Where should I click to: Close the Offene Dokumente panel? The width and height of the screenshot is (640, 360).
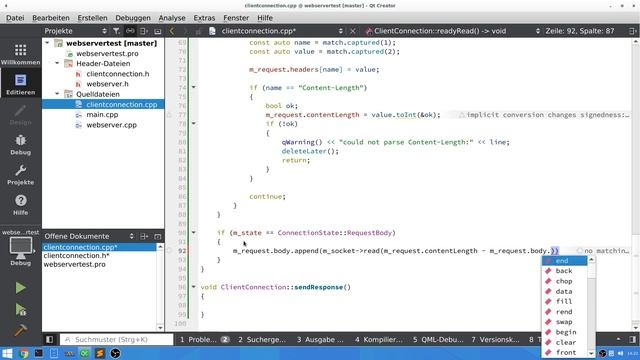(x=158, y=236)
